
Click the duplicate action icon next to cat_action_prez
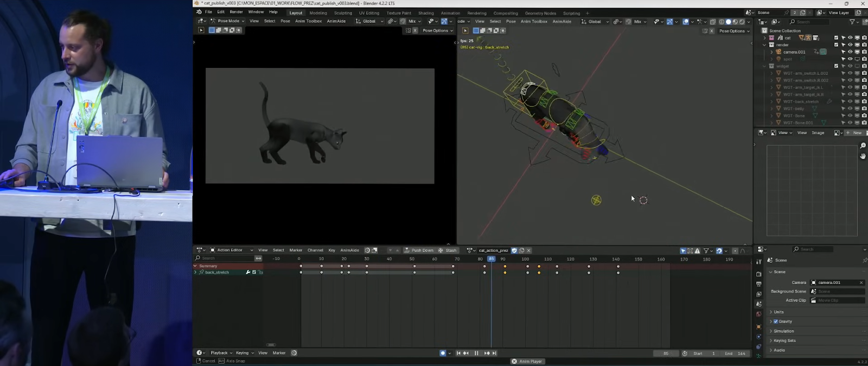click(521, 250)
